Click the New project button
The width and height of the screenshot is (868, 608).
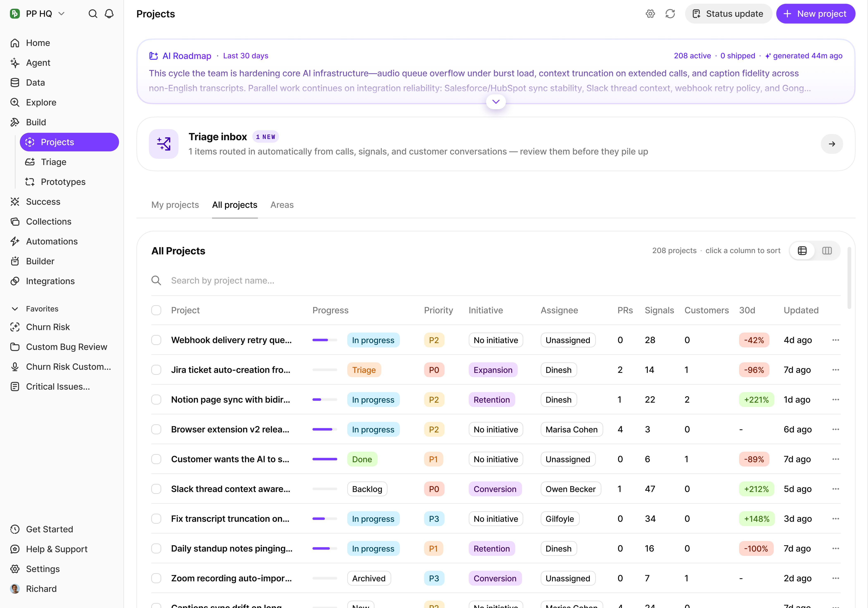point(816,14)
